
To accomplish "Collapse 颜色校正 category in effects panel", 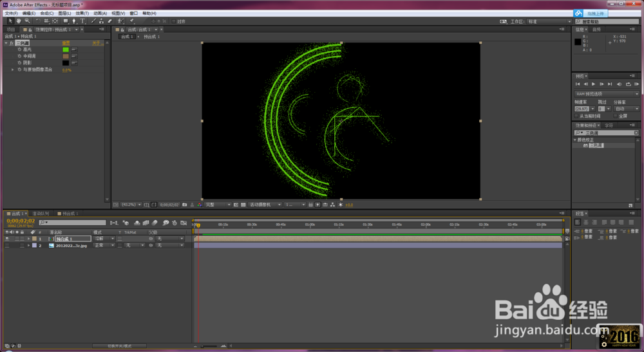I will pos(575,140).
